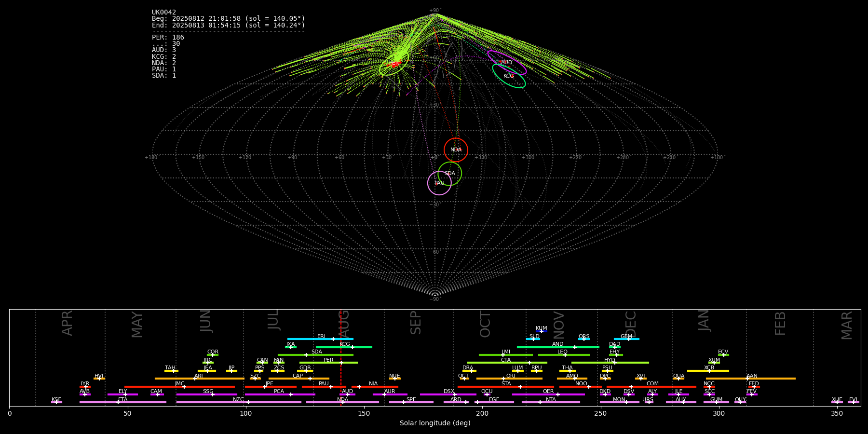Click the red dashed current solar longitude line
Screen dimensions: 868x434
pyautogui.click(x=341, y=357)
